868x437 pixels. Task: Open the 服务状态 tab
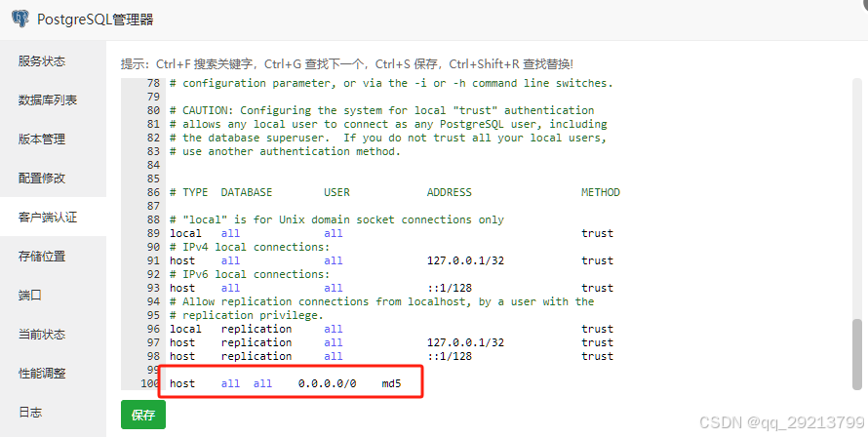(42, 60)
